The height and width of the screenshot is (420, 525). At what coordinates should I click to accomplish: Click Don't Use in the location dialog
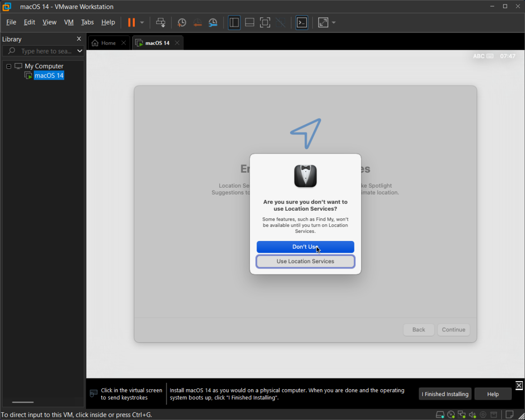pyautogui.click(x=305, y=247)
